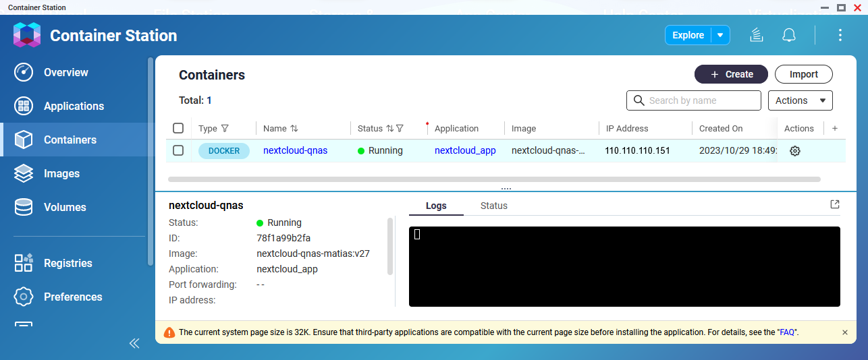Image resolution: width=868 pixels, height=360 pixels.
Task: Sort containers by Name arrows icon
Action: [x=294, y=128]
